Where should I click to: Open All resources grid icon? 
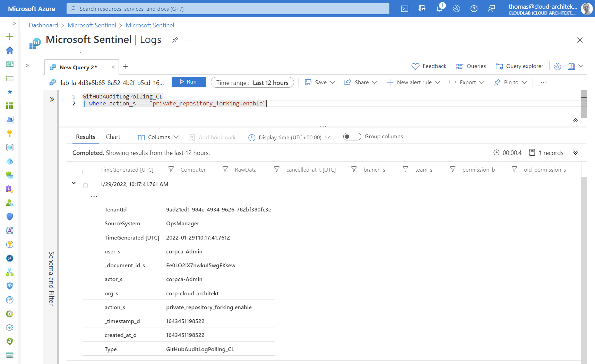(x=10, y=106)
